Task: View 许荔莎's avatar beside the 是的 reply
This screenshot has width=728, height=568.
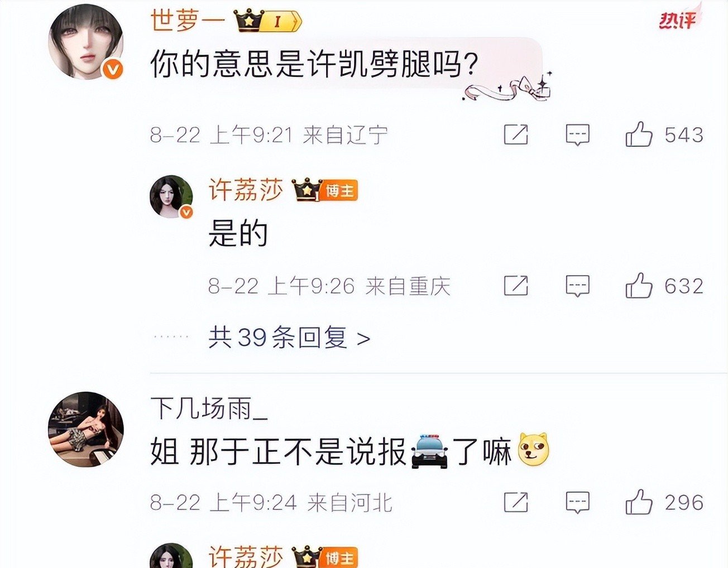Action: click(171, 196)
